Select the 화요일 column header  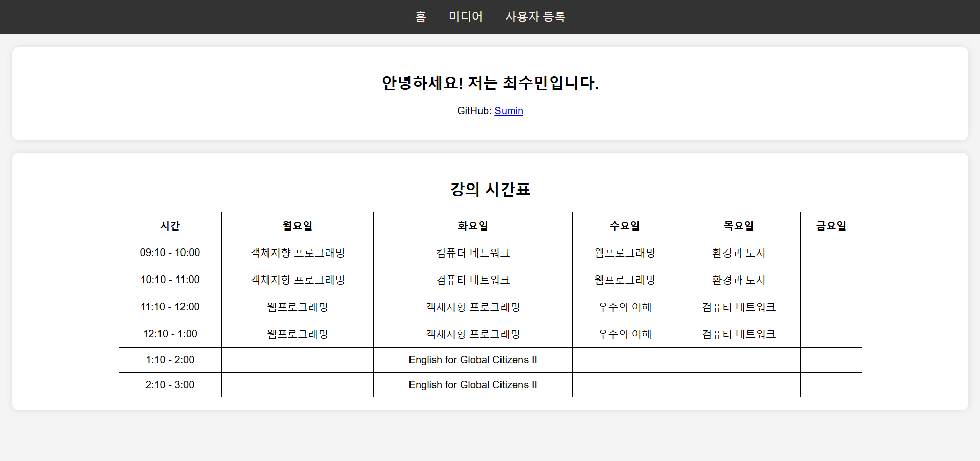point(472,225)
